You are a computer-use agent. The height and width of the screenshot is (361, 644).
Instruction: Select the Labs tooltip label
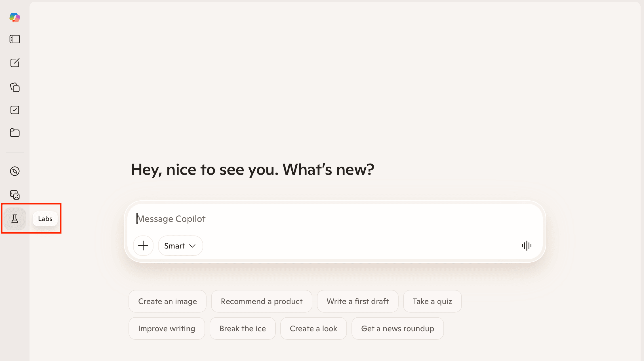pyautogui.click(x=45, y=218)
